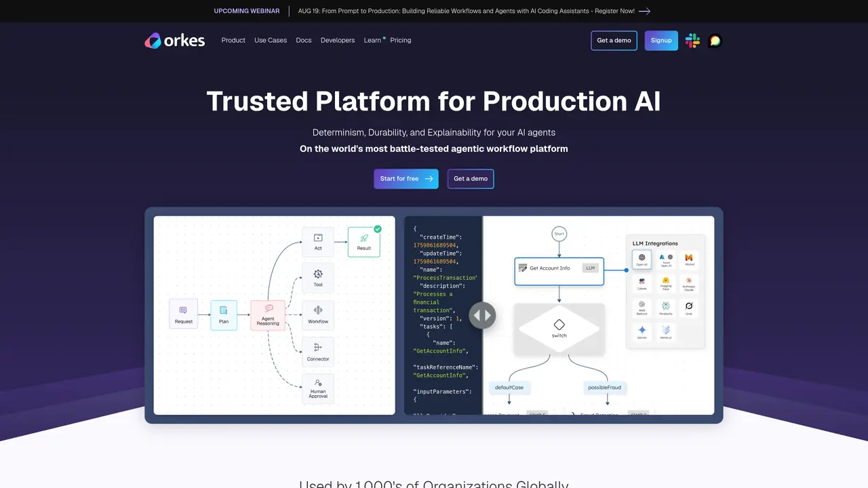Choose the Vertex AI integration tile
Image resolution: width=868 pixels, height=488 pixels.
665,332
